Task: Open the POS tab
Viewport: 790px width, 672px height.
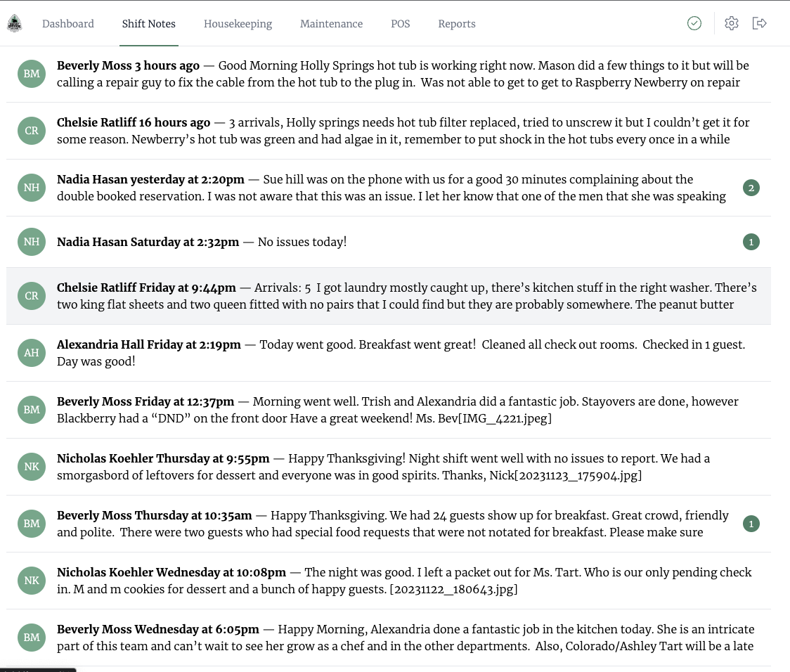Action: (x=401, y=24)
